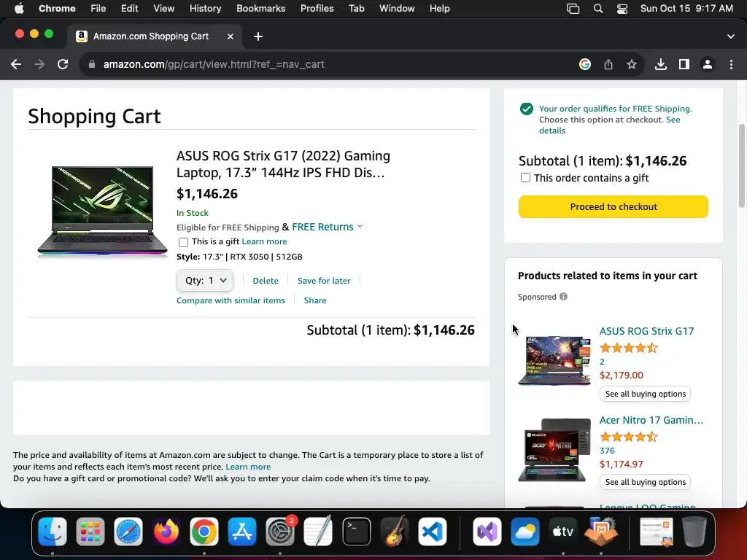The height and width of the screenshot is (560, 747).
Task: Click the cart item's Share link
Action: click(x=315, y=300)
